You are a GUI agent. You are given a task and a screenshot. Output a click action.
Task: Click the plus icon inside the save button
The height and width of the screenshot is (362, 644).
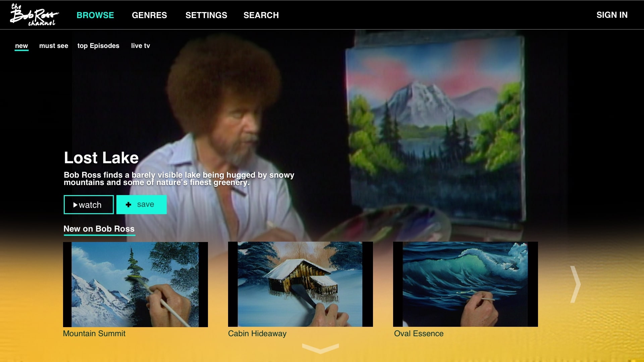point(128,204)
